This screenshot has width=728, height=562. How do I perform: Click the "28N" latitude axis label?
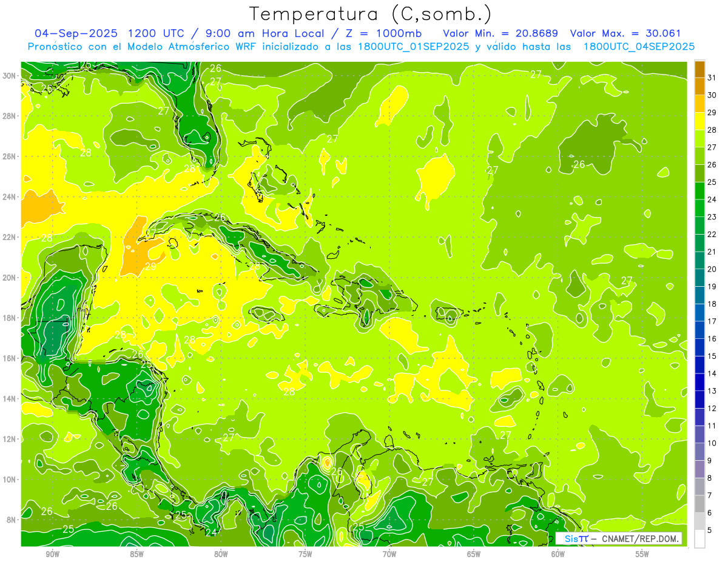coord(9,116)
